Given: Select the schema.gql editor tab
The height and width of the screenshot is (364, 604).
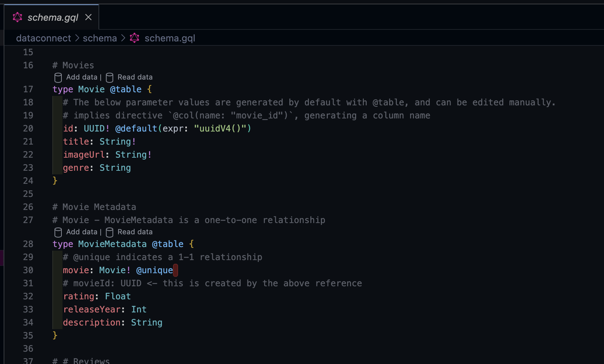Looking at the screenshot, I should [51, 17].
